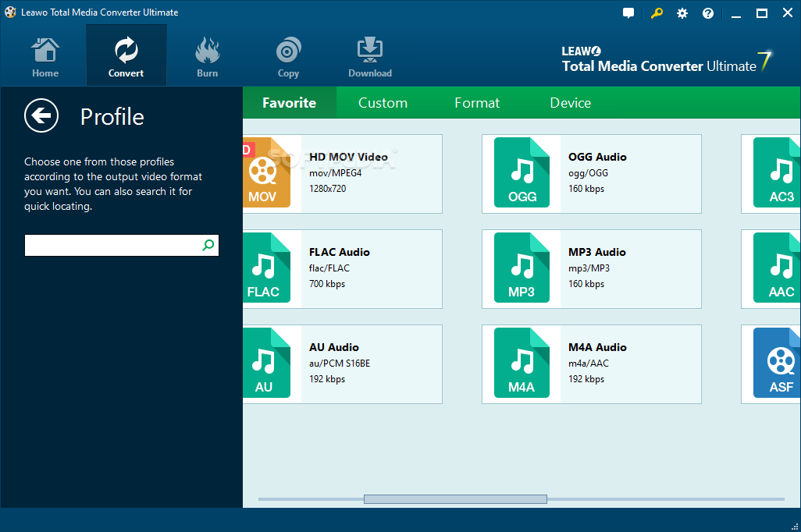
Task: Choose the HD MOV Video title
Action: [x=348, y=157]
